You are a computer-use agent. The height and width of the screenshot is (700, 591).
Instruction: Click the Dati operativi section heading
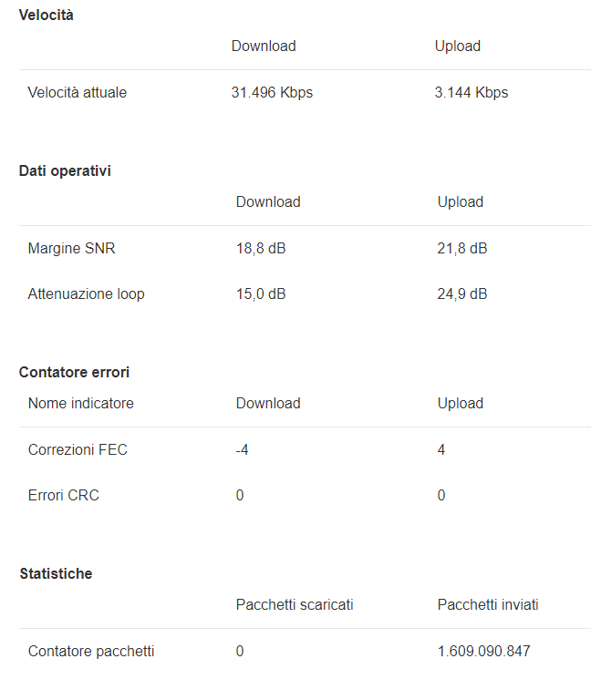pos(65,171)
